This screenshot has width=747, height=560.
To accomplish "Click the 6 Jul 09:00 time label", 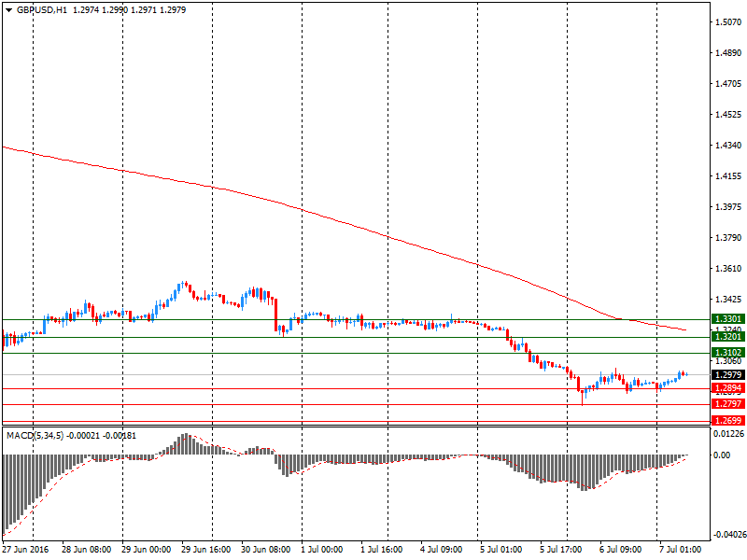I will tap(620, 550).
